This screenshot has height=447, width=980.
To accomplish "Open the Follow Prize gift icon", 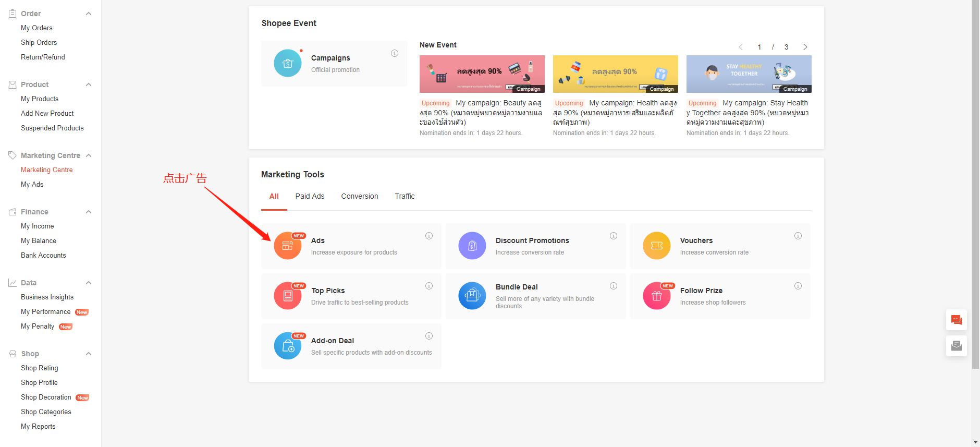I will tap(657, 296).
